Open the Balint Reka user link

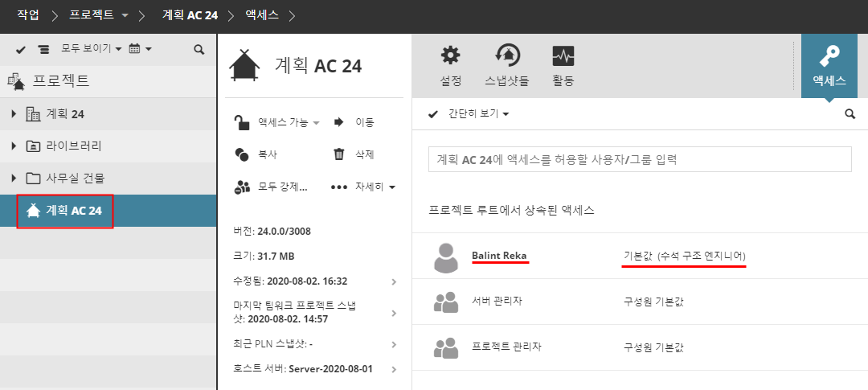pos(499,256)
